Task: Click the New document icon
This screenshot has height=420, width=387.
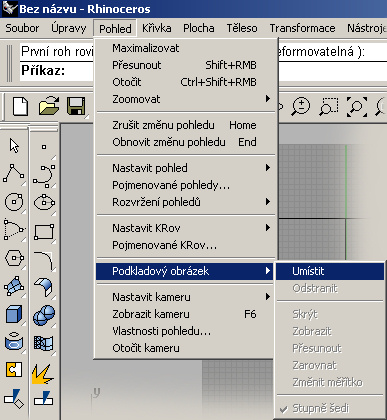Action: pos(20,106)
